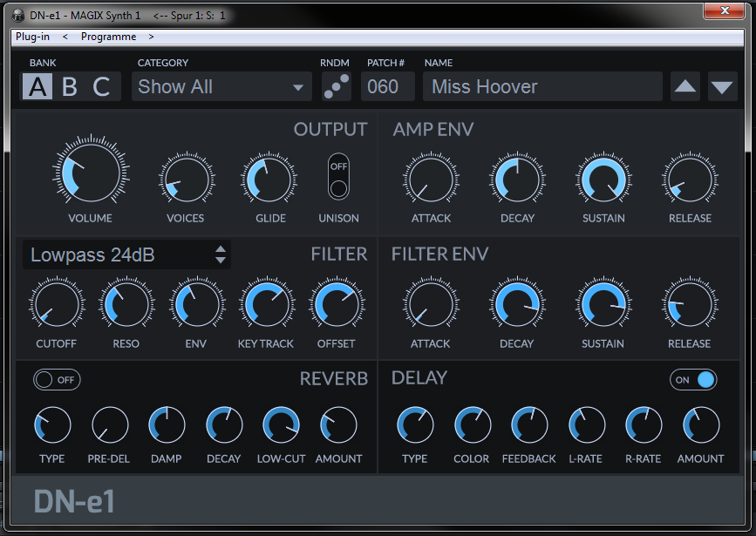756x536 pixels.
Task: Click the Reverb Damp knob
Action: point(167,425)
